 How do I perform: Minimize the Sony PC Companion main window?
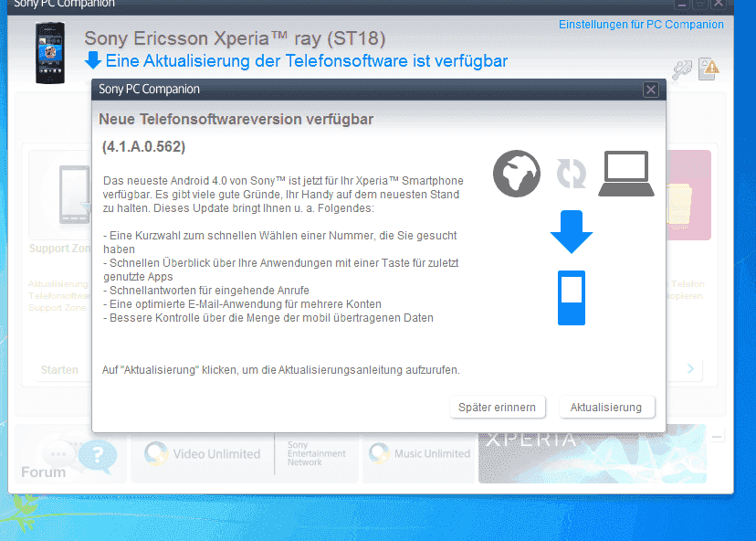pos(682,5)
